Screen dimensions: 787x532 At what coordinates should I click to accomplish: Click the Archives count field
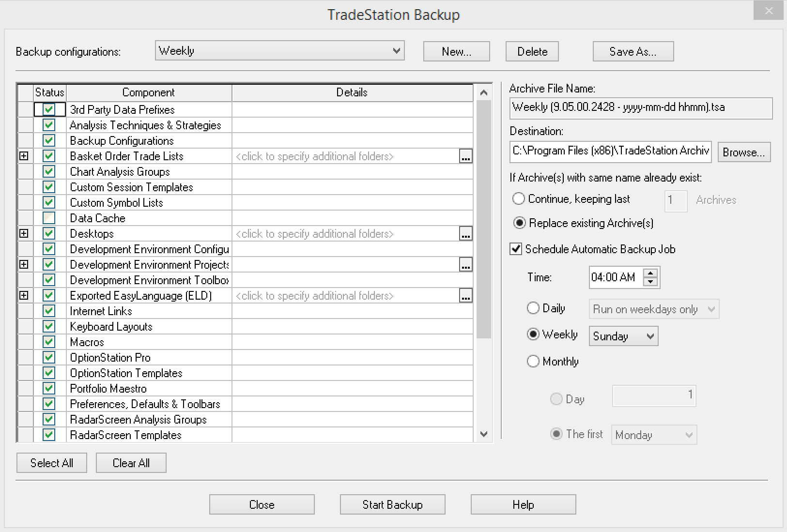click(676, 200)
